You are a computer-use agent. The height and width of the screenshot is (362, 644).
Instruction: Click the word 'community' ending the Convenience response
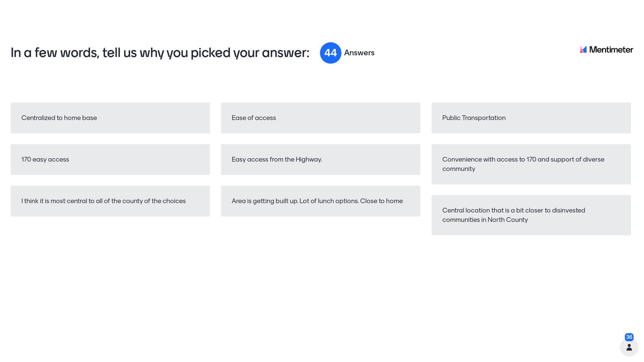459,169
